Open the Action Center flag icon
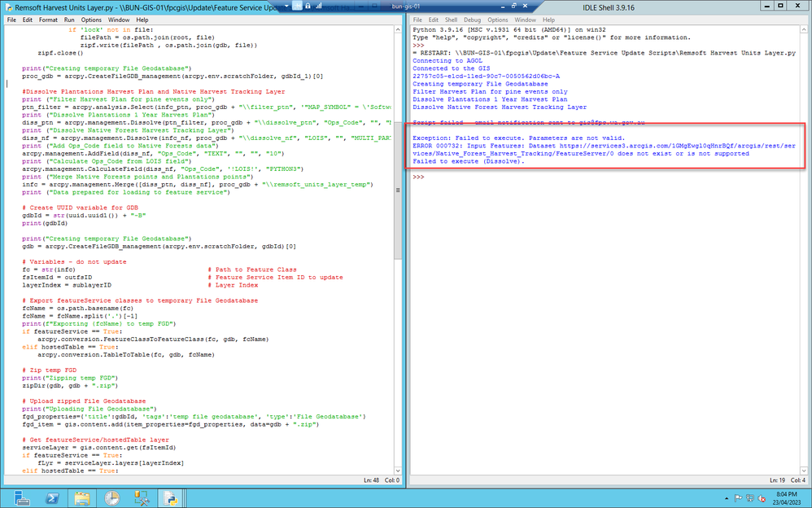 (x=739, y=499)
